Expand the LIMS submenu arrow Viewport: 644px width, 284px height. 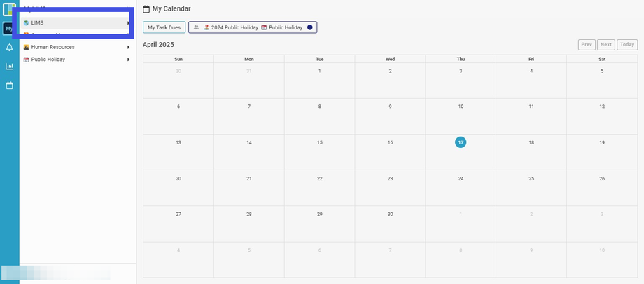pos(128,23)
